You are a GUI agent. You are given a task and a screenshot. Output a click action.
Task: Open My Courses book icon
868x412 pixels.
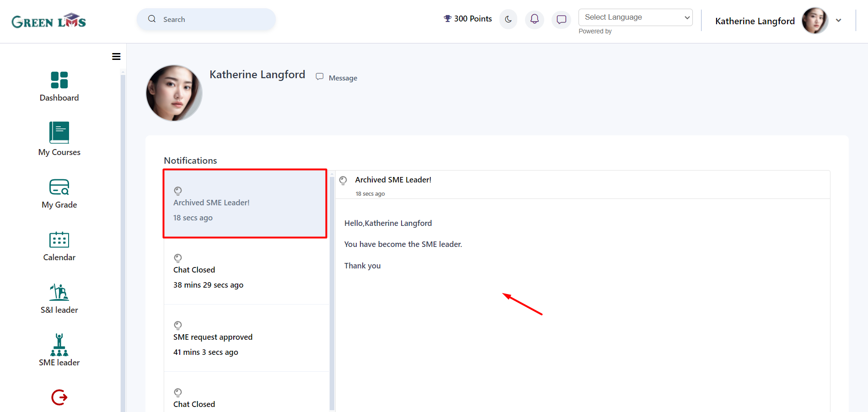59,133
